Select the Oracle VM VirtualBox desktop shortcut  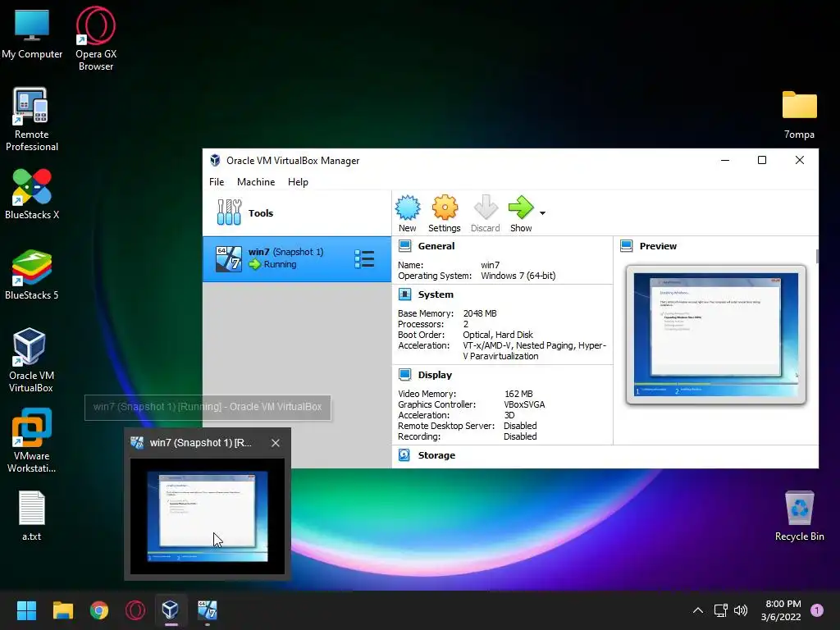click(30, 360)
